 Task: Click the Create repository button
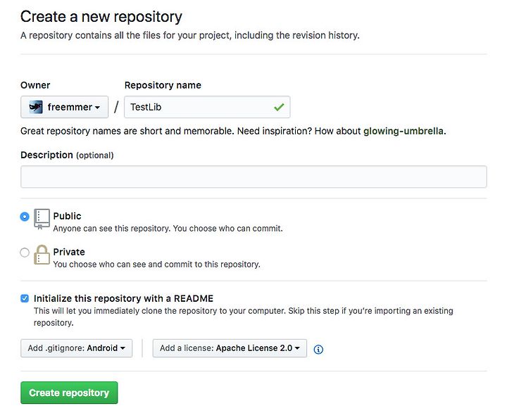click(69, 393)
